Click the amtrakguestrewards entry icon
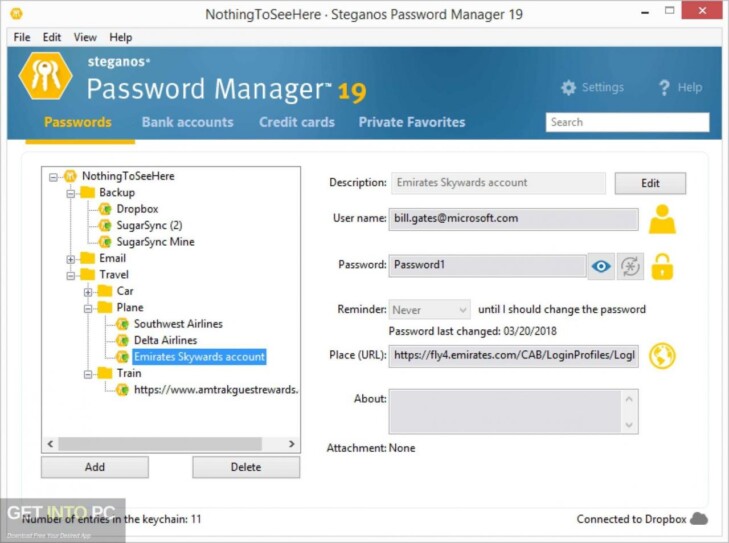 122,390
